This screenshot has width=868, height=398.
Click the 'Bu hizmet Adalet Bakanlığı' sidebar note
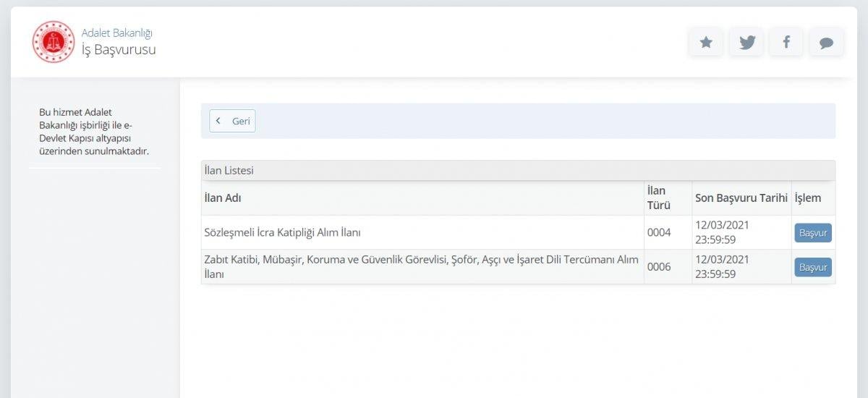(x=94, y=132)
